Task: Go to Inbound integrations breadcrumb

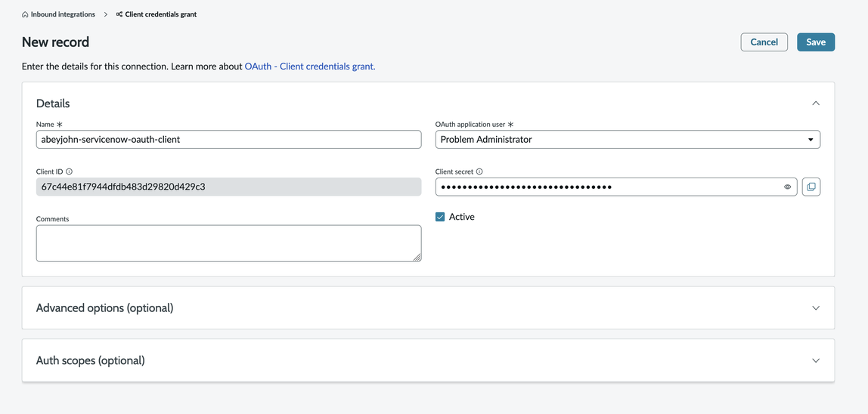Action: point(63,14)
